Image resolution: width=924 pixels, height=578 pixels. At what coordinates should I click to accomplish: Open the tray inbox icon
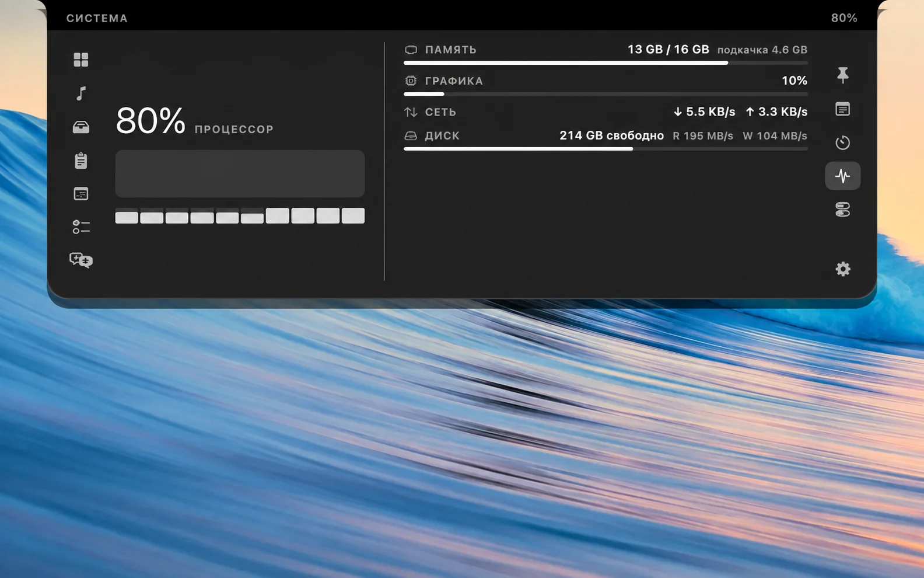[x=81, y=127]
